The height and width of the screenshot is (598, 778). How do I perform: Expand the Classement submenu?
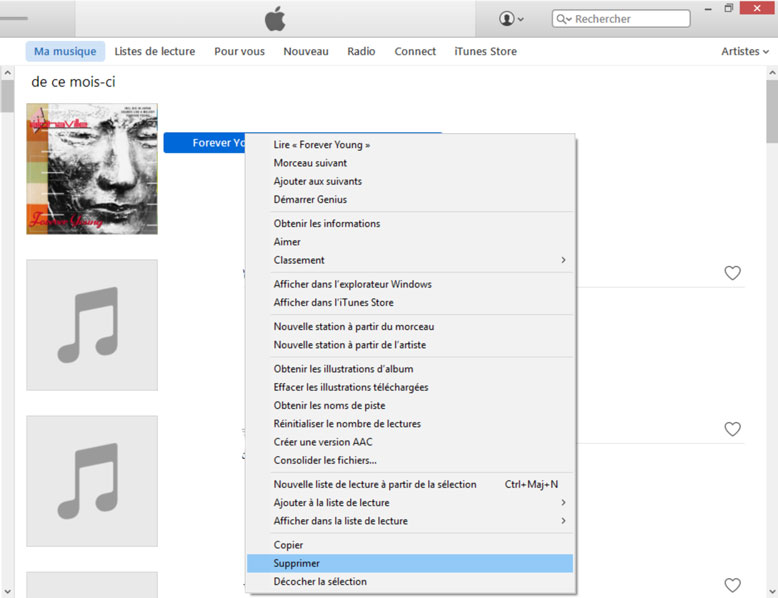[410, 260]
